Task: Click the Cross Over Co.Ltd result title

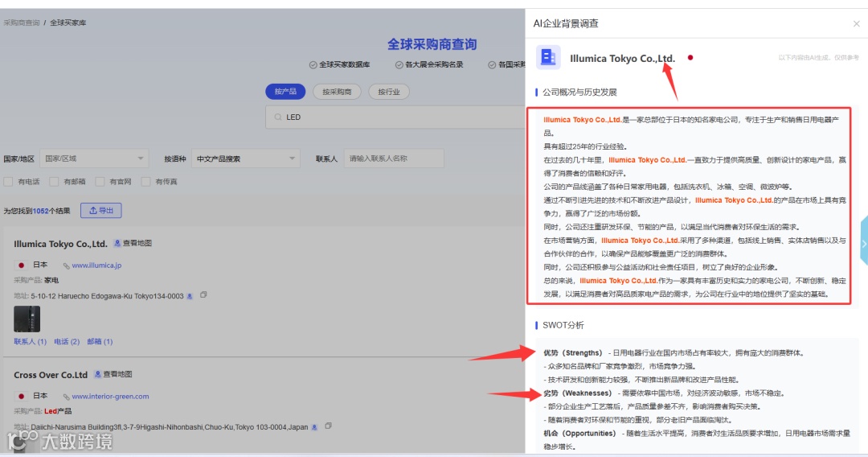Action: [x=51, y=375]
